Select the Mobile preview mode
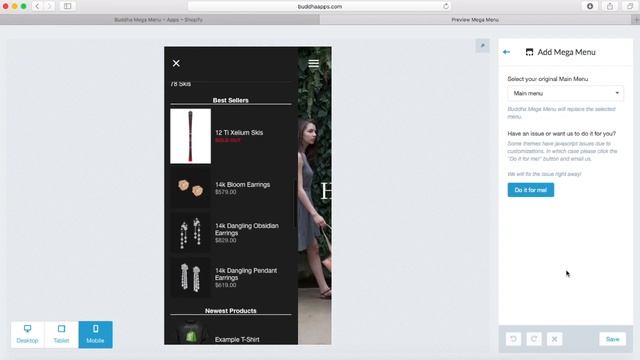 (x=95, y=334)
